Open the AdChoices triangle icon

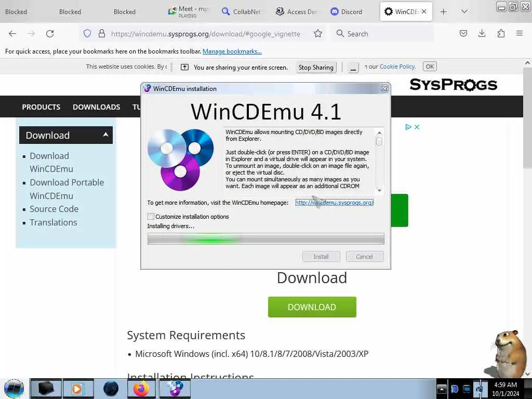tap(408, 127)
